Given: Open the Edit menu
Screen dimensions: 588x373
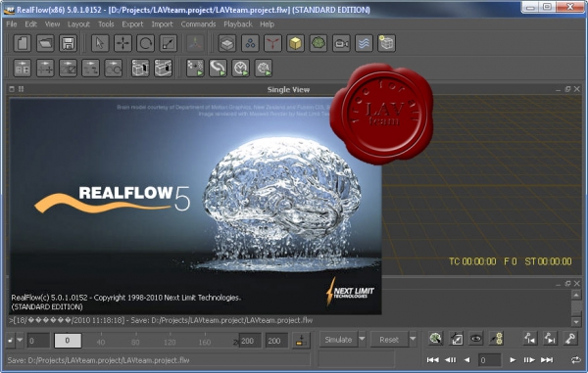Looking at the screenshot, I should pos(30,23).
